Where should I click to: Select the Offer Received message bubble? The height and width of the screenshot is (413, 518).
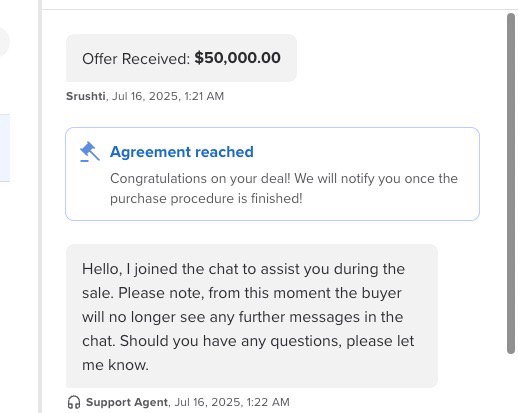coord(181,58)
